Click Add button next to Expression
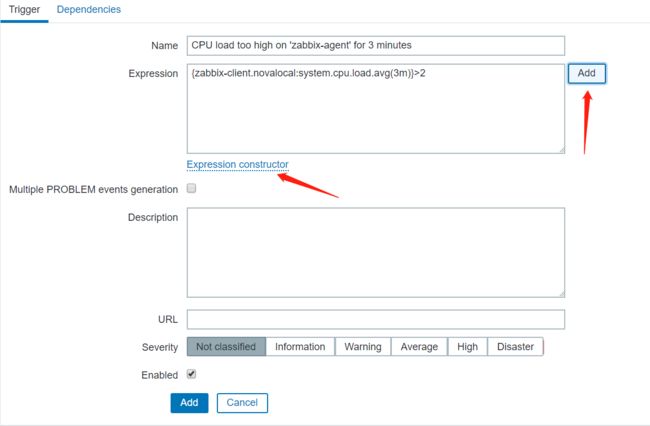This screenshot has width=650, height=426. point(587,73)
